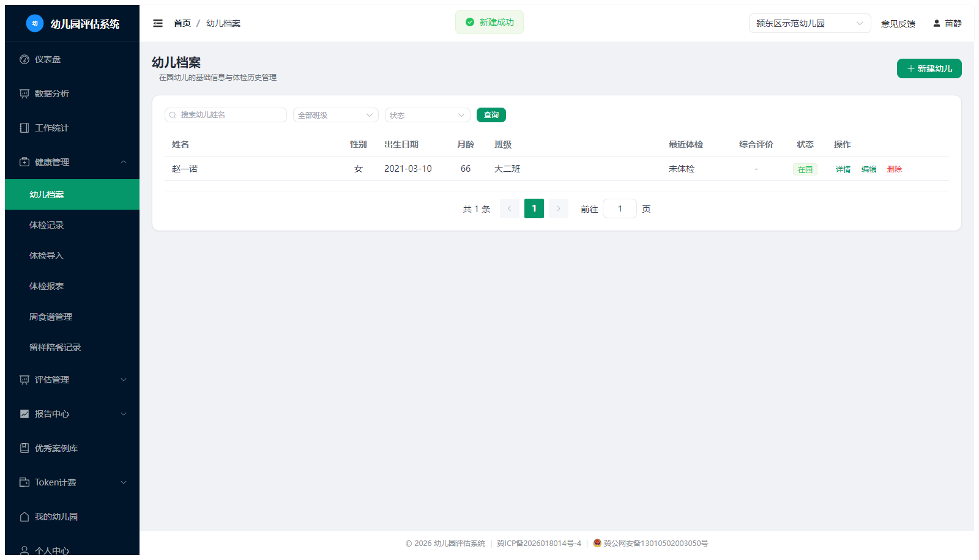Viewport: 979px width, 560px height.
Task: Open 体检报表 menu item
Action: tap(72, 286)
